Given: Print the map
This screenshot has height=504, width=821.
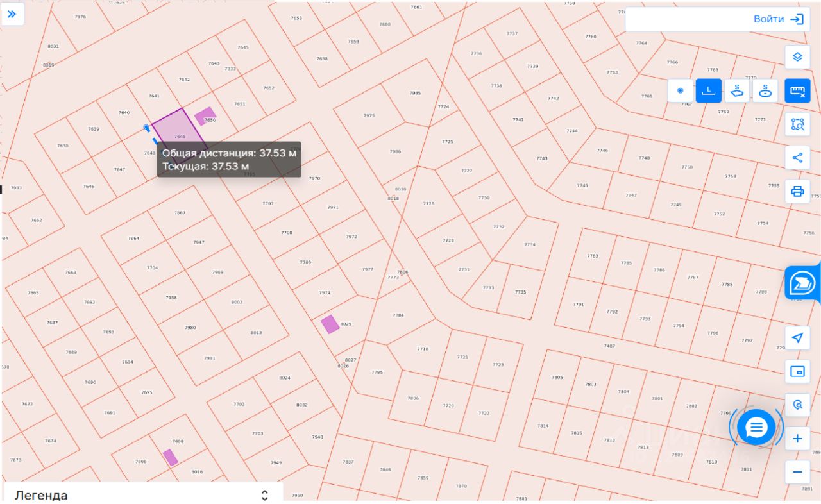Looking at the screenshot, I should tap(797, 191).
